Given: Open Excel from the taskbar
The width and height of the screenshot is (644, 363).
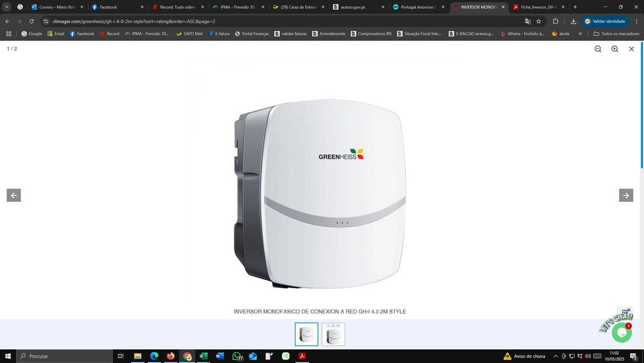Looking at the screenshot, I should coord(204,356).
